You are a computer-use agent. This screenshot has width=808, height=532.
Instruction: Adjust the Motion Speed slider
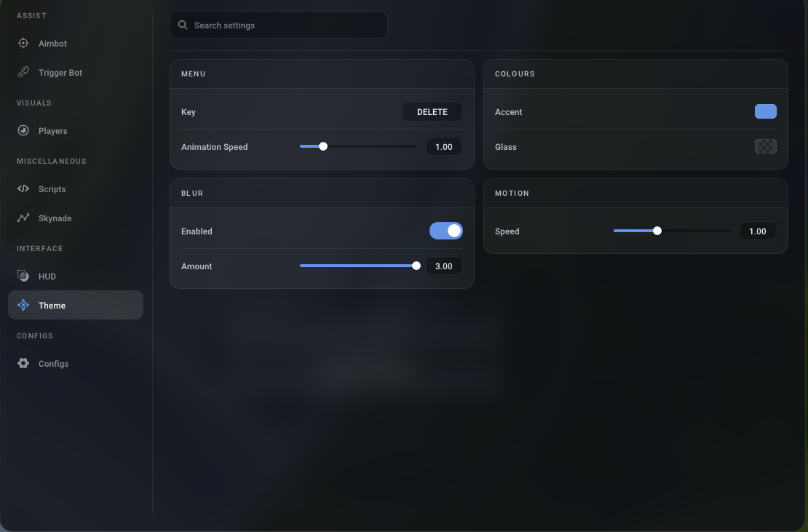[672, 231]
